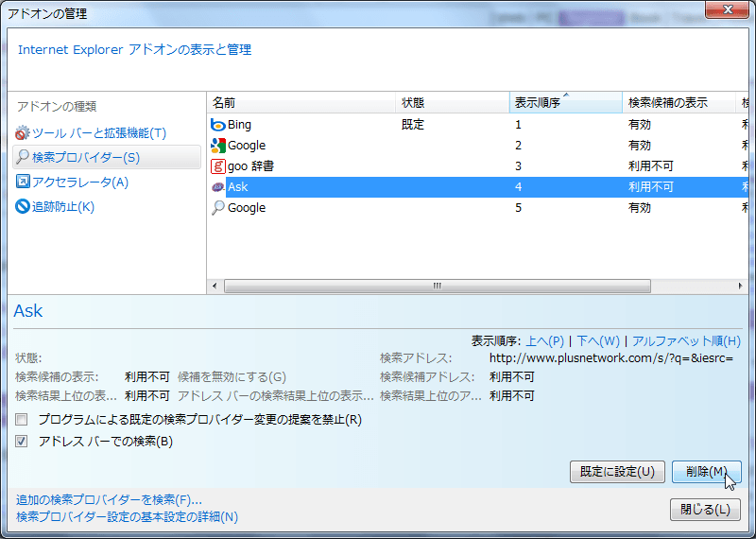756x539 pixels.
Task: Open 検索プロバイダー設定の基本設定の詳細(N) link
Action: (127, 517)
